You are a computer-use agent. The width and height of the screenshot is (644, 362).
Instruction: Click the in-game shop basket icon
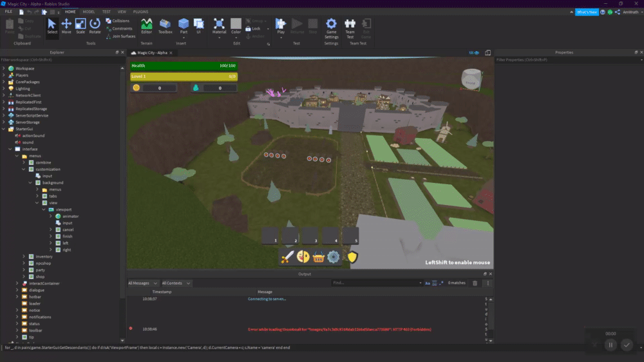pyautogui.click(x=318, y=257)
